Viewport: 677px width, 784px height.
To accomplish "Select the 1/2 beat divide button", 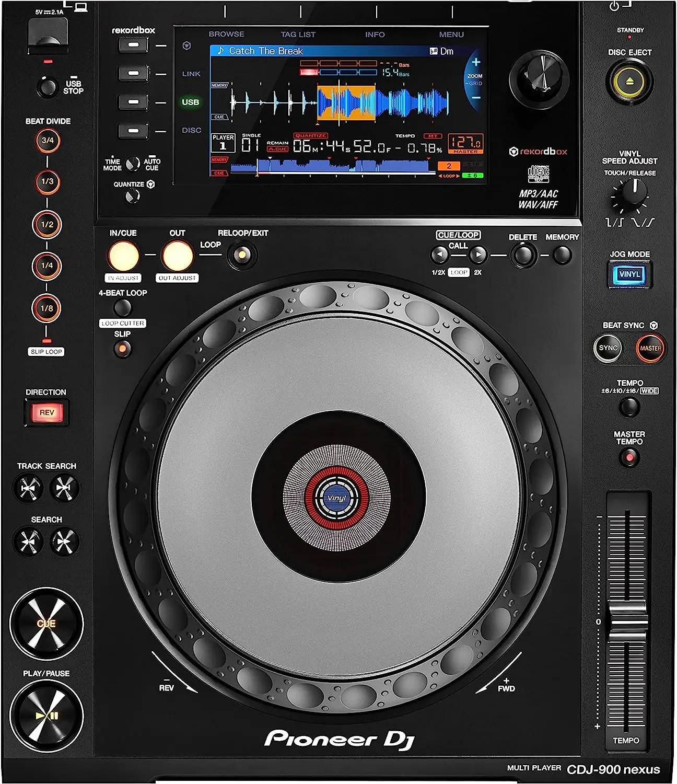I will pyautogui.click(x=47, y=224).
